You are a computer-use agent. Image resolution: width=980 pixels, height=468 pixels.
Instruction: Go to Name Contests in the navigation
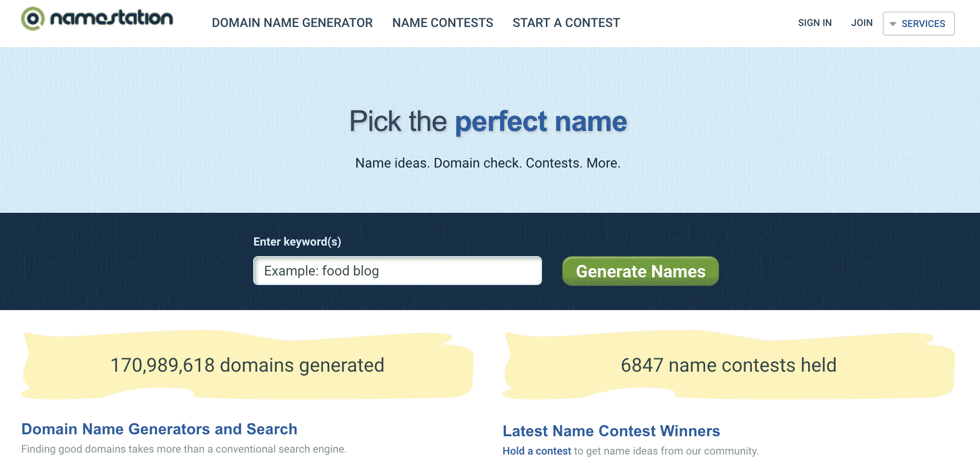[442, 23]
